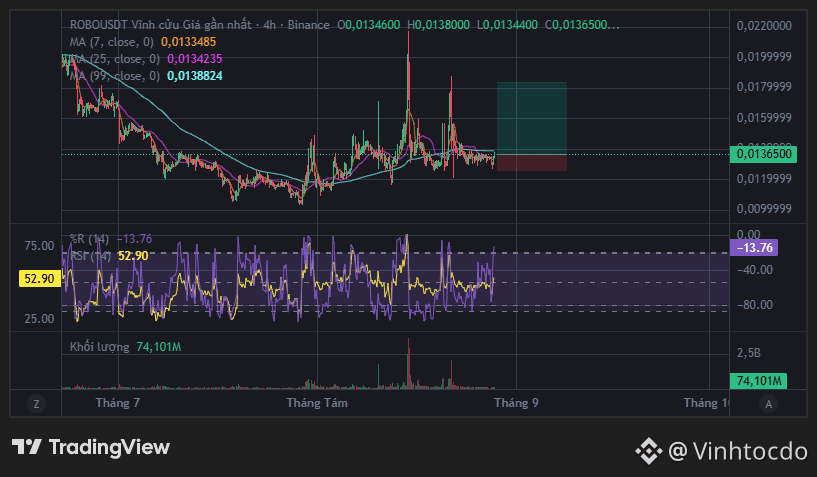Select the MA (99, close, 0) indicator legend
Screen dimensions: 817x477
(115, 76)
